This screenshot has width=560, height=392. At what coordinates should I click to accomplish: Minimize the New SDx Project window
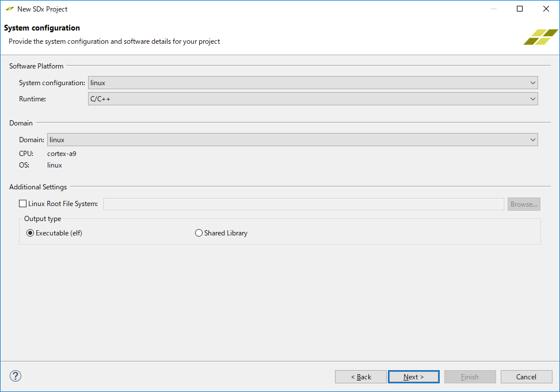tap(493, 9)
